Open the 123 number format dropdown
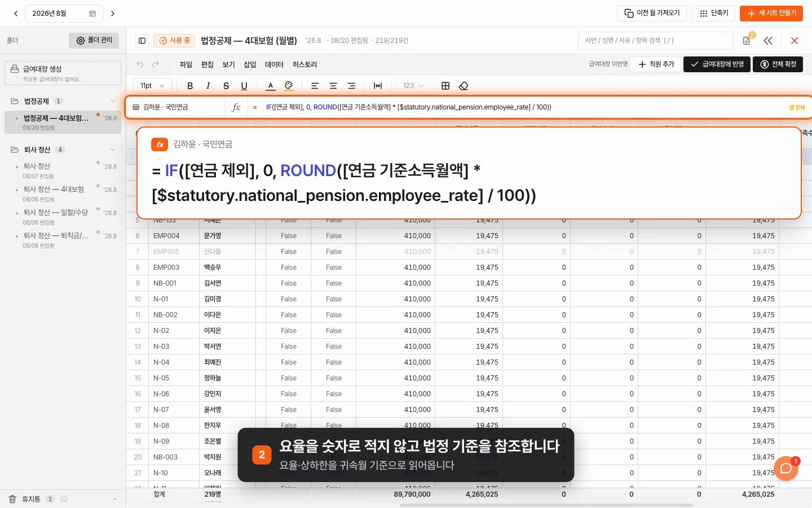Screen dimensions: 812x508 coord(414,86)
